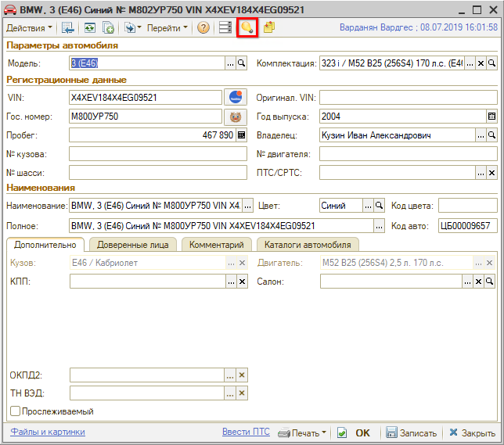Click the icon button beside Гос. номер
Viewport: 504px width, 445px height.
[235, 117]
